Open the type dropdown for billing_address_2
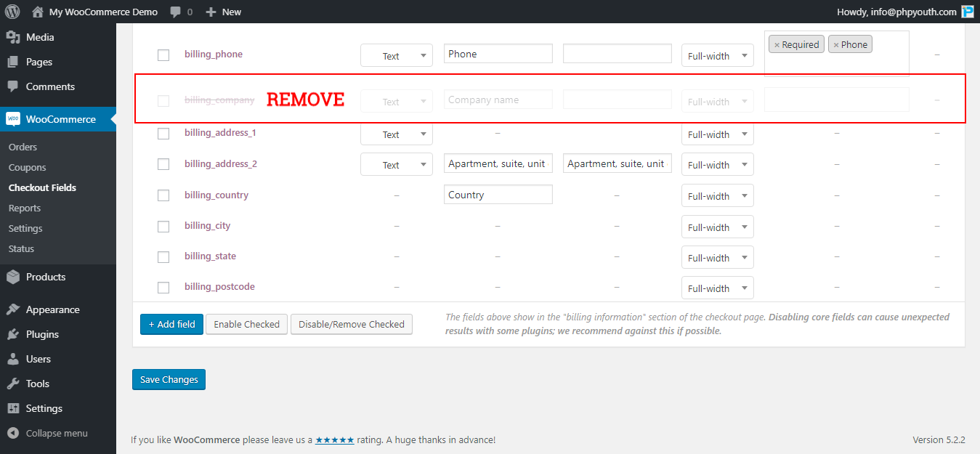This screenshot has height=454, width=980. tap(396, 164)
